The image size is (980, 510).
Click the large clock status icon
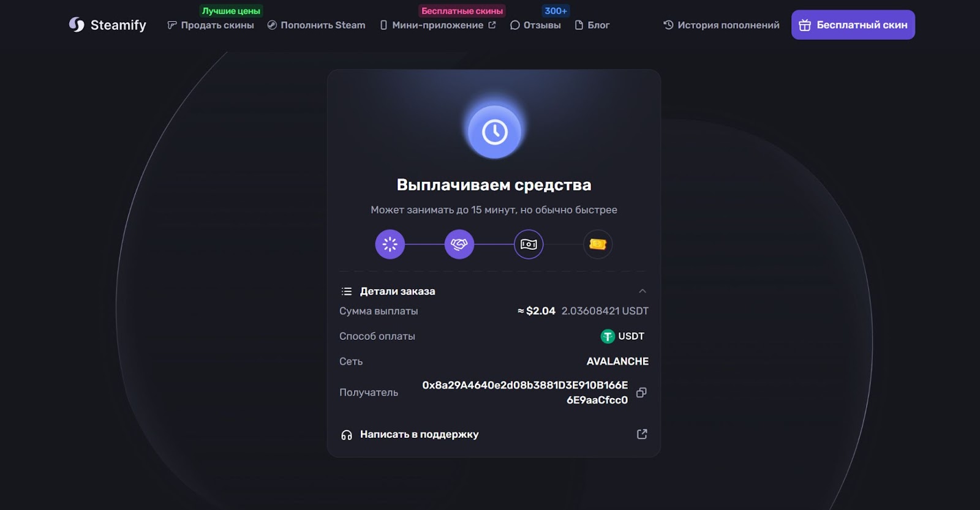pyautogui.click(x=495, y=132)
